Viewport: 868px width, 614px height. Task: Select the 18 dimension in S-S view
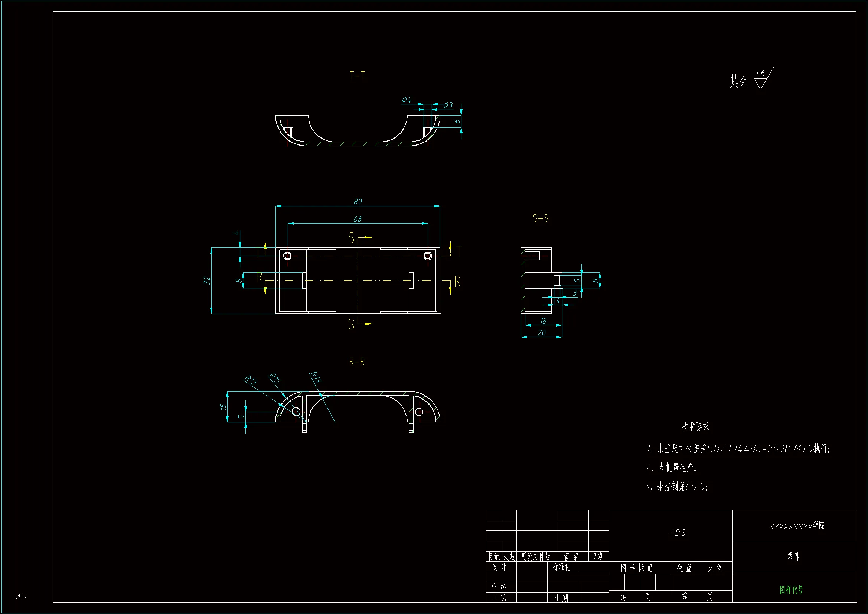pos(543,321)
